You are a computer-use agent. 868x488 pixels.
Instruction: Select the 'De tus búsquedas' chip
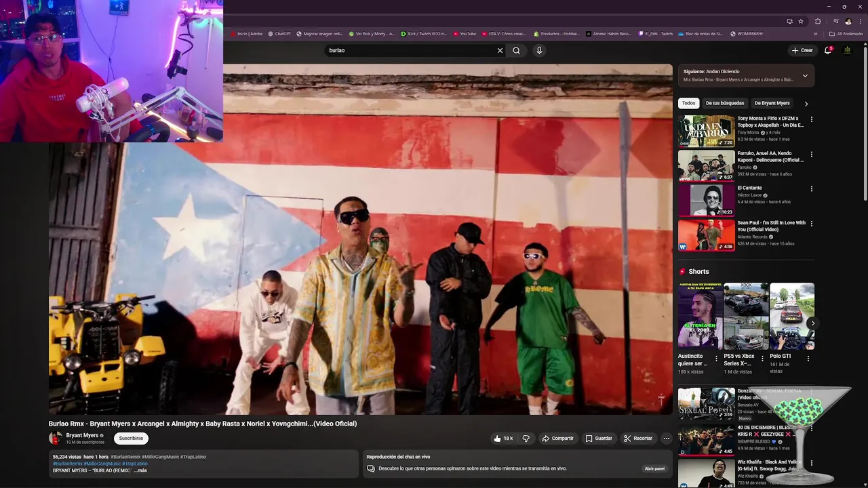click(724, 103)
